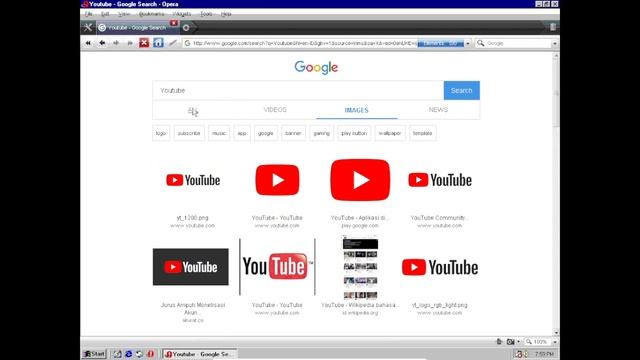Image resolution: width=640 pixels, height=360 pixels.
Task: Toggle the Opera panels wrench icon
Action: (x=88, y=27)
